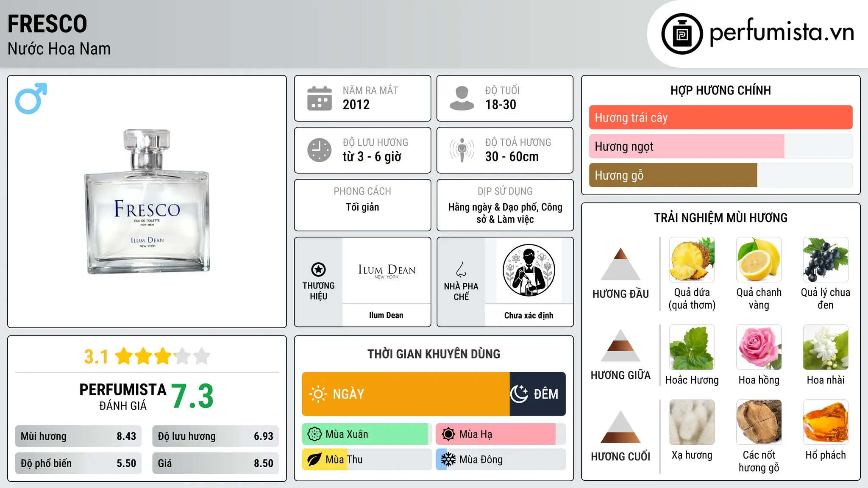Click the Trải nghiệm mùi hương heading
The image size is (868, 488).
coord(721,218)
